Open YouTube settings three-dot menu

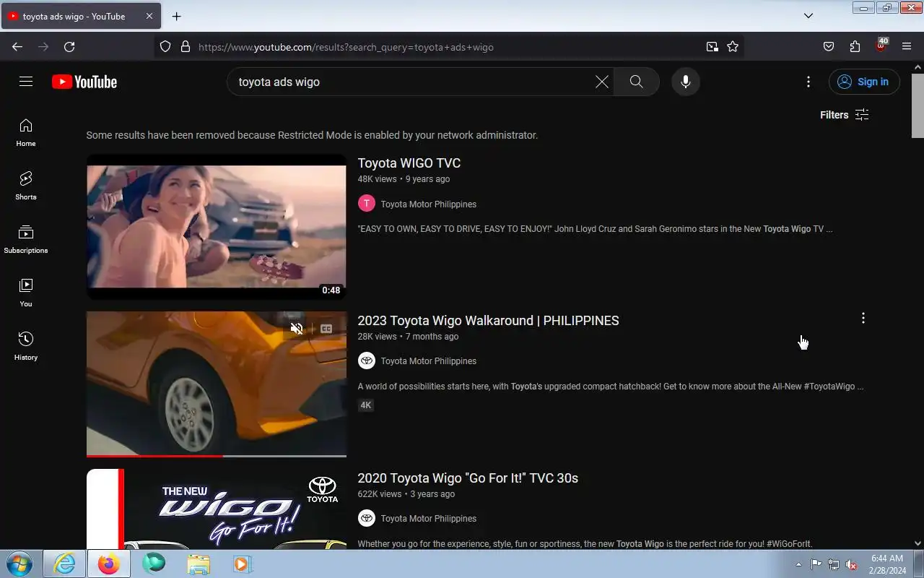coord(808,82)
